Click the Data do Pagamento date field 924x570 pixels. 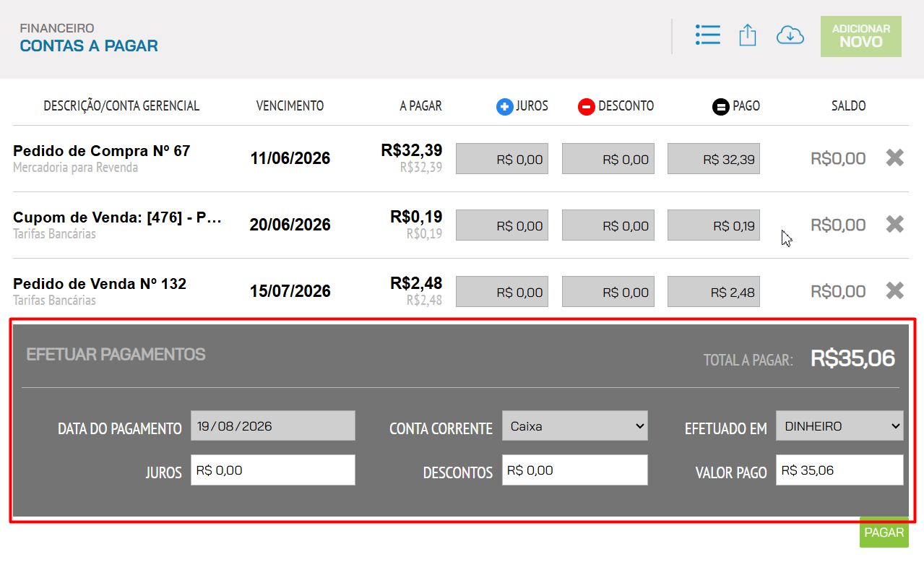(x=273, y=426)
